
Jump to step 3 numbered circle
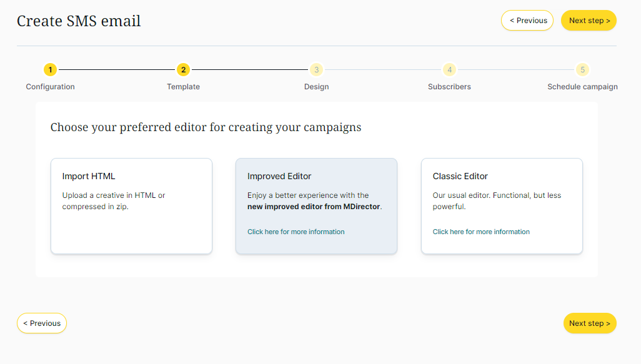pos(316,70)
